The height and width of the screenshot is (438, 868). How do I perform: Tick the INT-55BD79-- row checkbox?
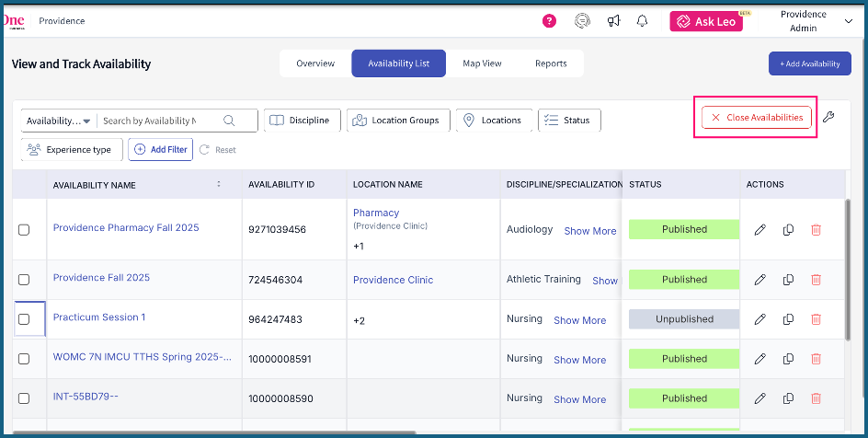pyautogui.click(x=24, y=398)
